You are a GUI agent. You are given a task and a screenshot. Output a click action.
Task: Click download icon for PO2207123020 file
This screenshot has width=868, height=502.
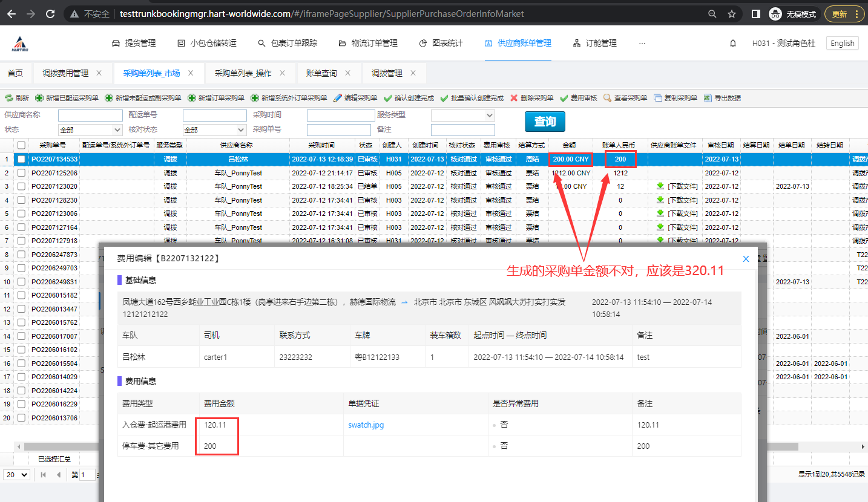pos(660,186)
